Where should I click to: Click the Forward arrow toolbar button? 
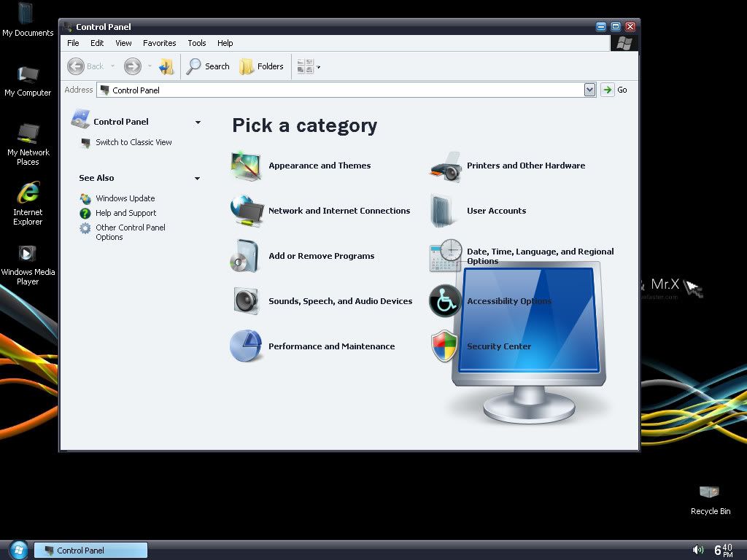click(x=133, y=66)
